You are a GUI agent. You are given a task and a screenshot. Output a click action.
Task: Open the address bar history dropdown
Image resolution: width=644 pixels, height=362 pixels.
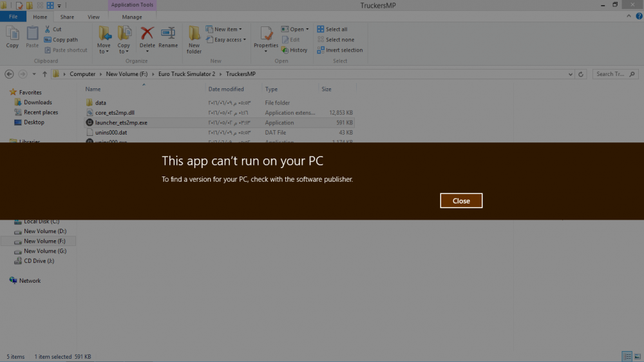pos(571,74)
